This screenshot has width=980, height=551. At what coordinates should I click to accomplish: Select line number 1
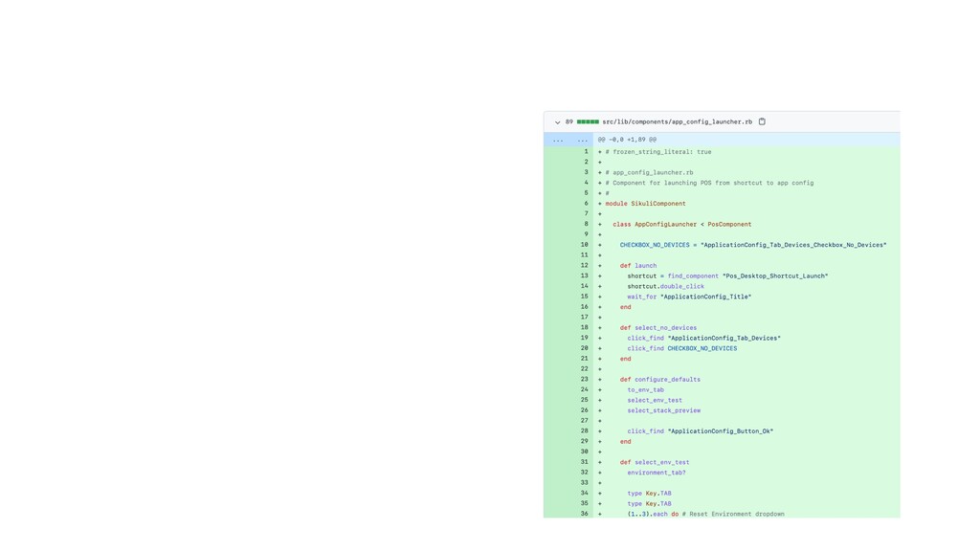pos(586,152)
